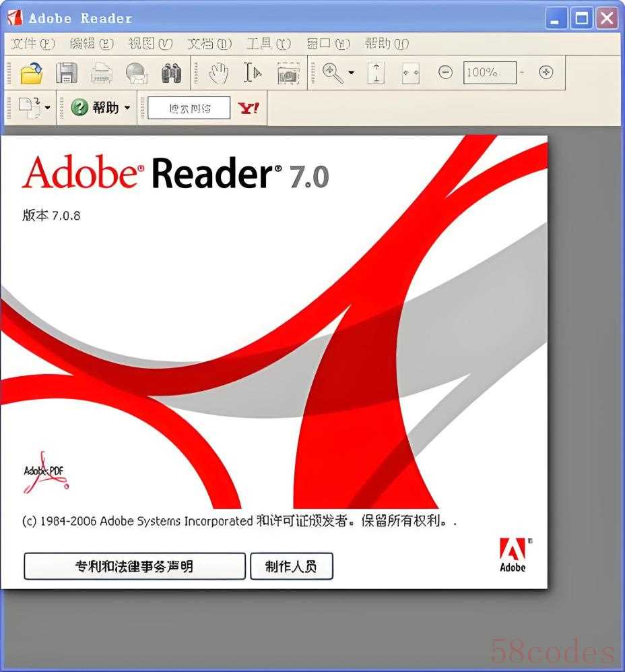
Task: Click the 制作人员 button
Action: coord(291,566)
